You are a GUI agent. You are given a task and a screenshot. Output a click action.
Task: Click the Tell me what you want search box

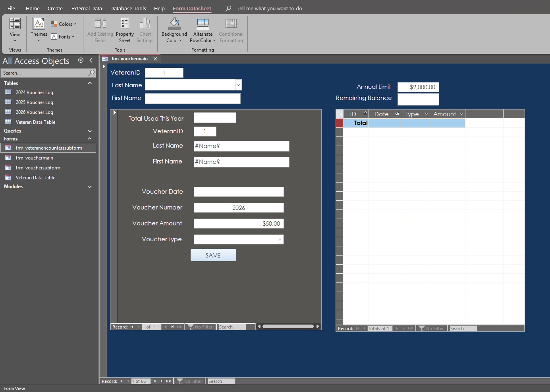coord(269,8)
